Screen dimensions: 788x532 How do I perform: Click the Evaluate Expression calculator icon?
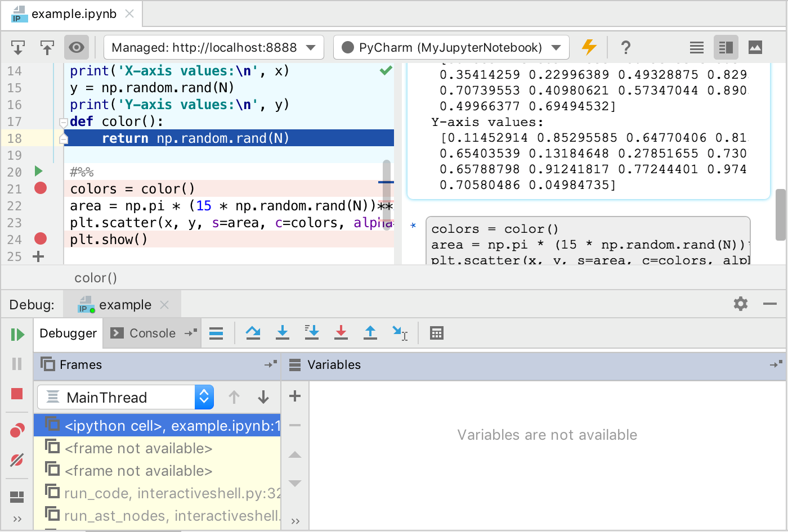(436, 333)
